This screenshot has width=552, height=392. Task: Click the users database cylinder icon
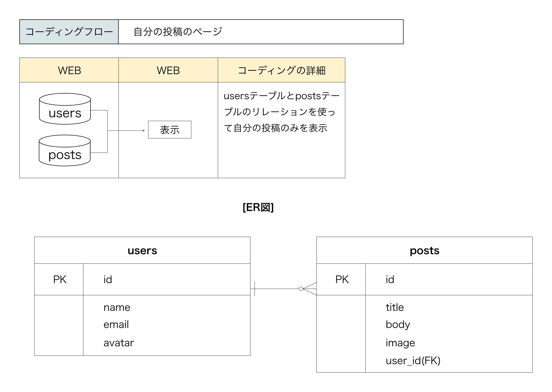point(65,109)
